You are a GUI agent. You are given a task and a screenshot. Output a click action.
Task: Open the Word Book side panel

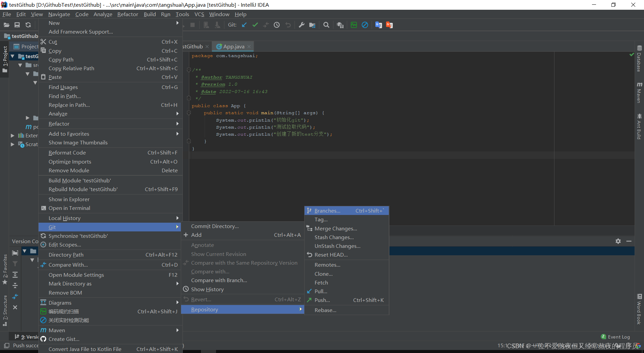639,309
